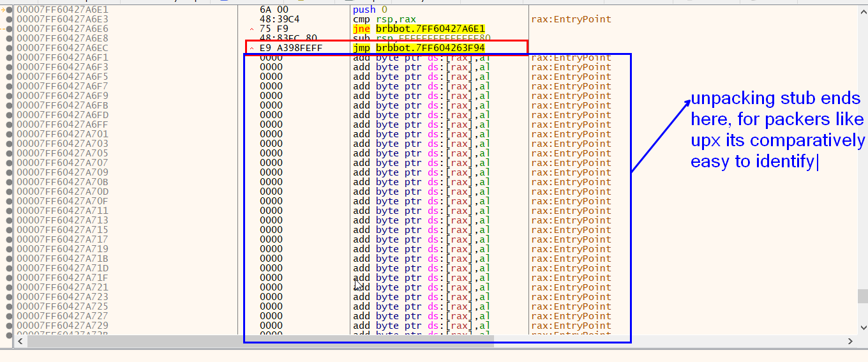The width and height of the screenshot is (868, 362).
Task: Select the cmp rsp,rax instruction
Action: pos(384,19)
